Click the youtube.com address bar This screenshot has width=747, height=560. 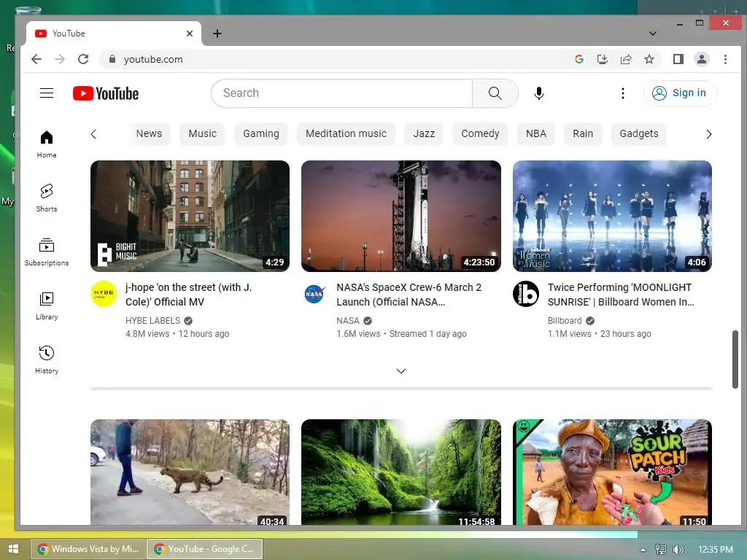333,59
